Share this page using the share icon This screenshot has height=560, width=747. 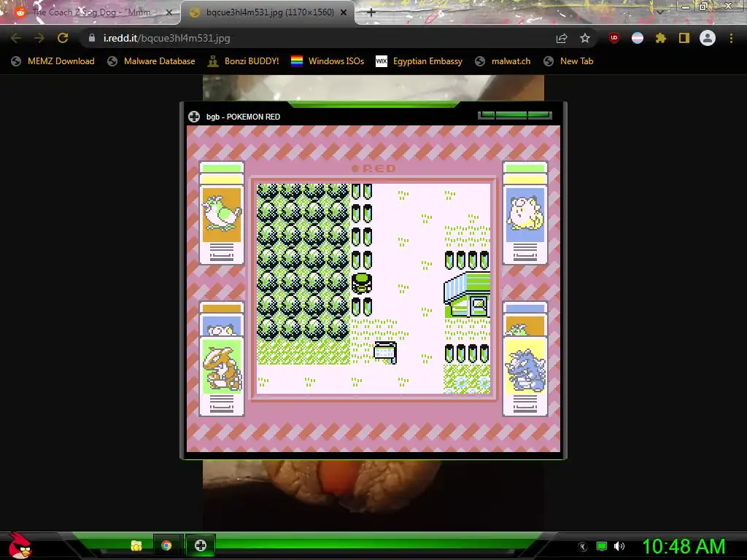click(x=562, y=38)
